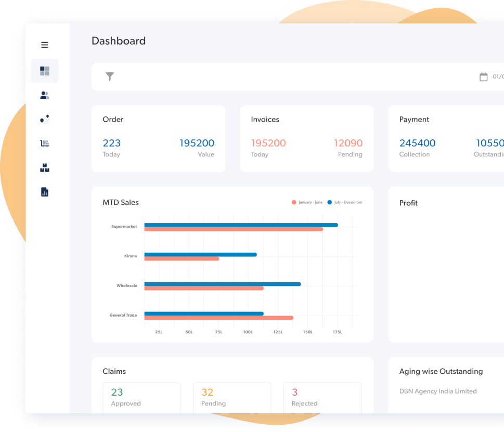Click the Kirana axis label
This screenshot has height=432, width=504.
tap(131, 256)
